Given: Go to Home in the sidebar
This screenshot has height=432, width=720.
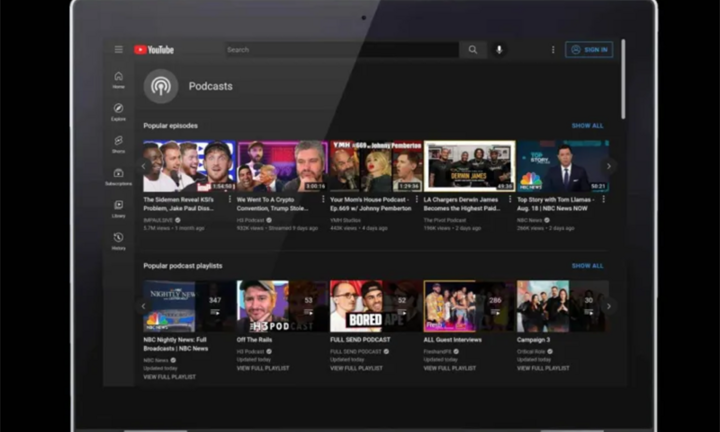Looking at the screenshot, I should [118, 80].
